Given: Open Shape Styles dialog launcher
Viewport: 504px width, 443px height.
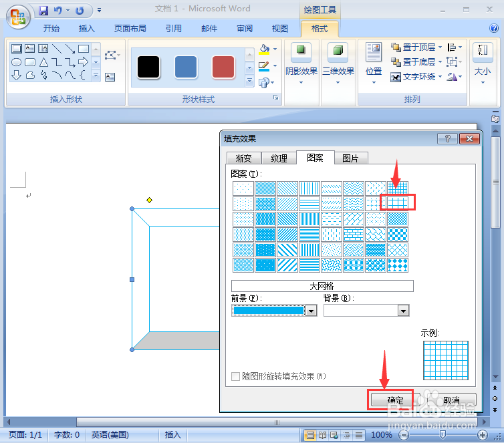Looking at the screenshot, I should coord(275,98).
